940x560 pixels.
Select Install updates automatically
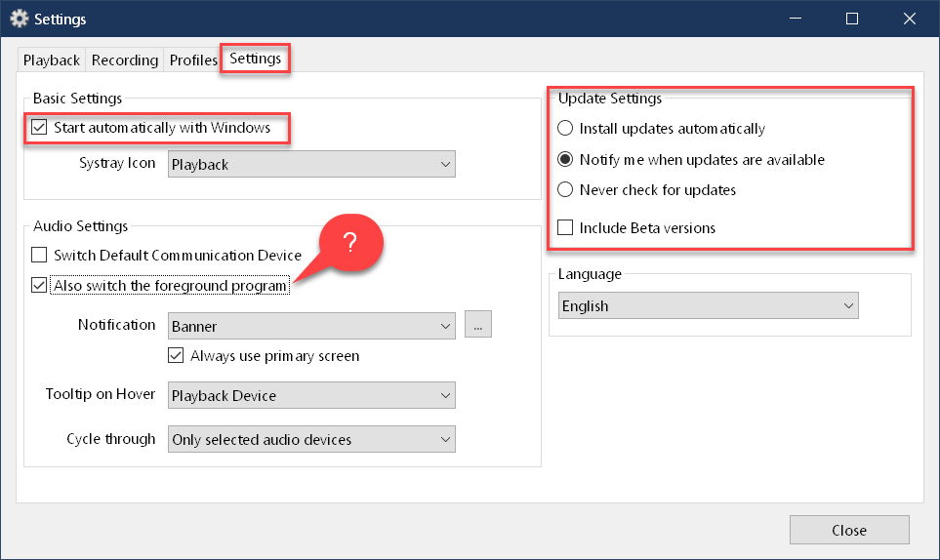[x=565, y=128]
